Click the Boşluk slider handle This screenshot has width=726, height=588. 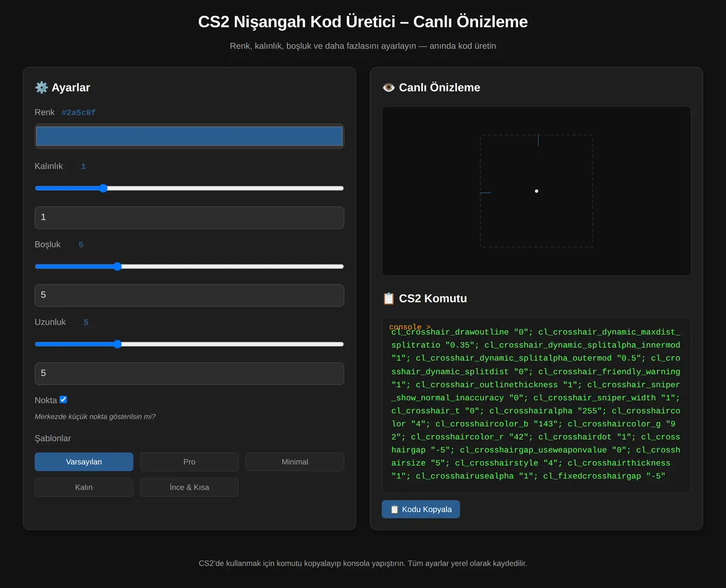(117, 266)
